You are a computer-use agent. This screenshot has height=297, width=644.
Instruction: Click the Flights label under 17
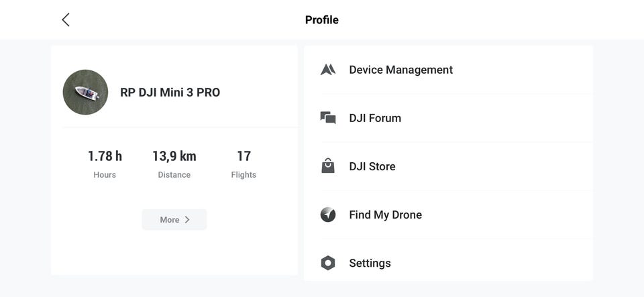pyautogui.click(x=244, y=175)
